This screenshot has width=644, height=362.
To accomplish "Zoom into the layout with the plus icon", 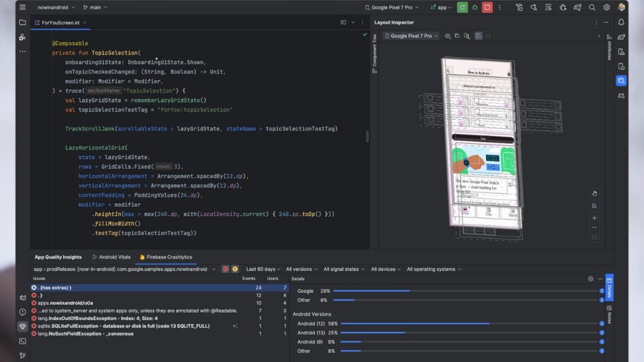I will coord(594,218).
